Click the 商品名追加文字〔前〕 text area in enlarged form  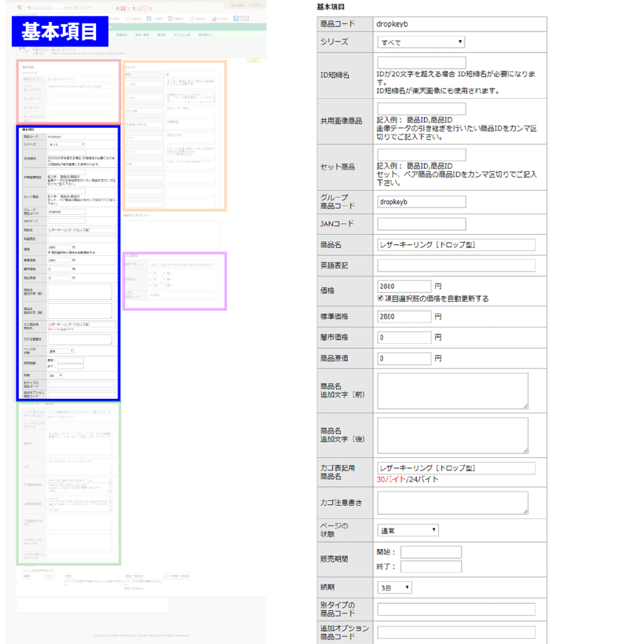(452, 391)
